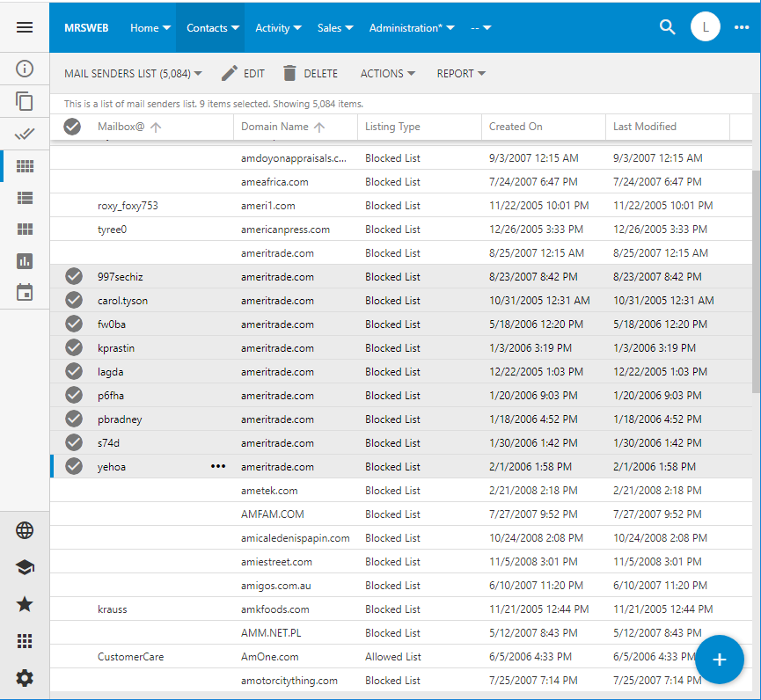Click the amigos.com.au domain cell
Viewport: 761px width, 700px height.
(x=275, y=586)
